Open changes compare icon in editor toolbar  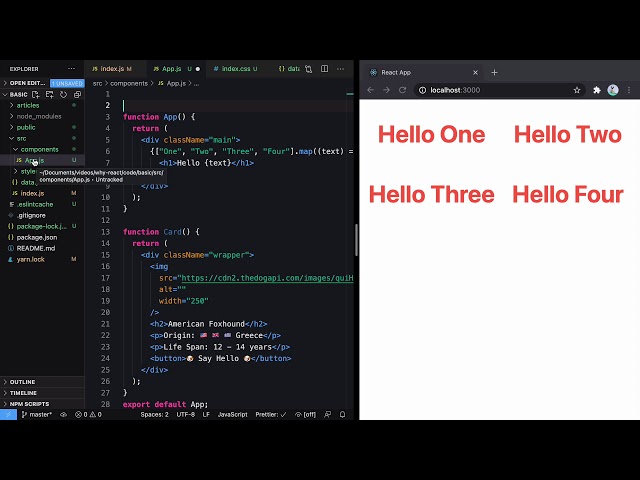[309, 69]
